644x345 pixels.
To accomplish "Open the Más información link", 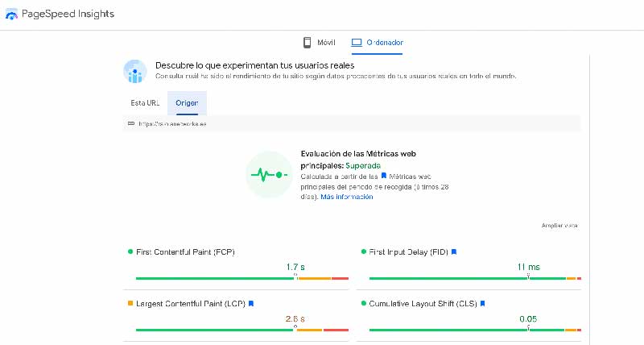I will tap(346, 197).
